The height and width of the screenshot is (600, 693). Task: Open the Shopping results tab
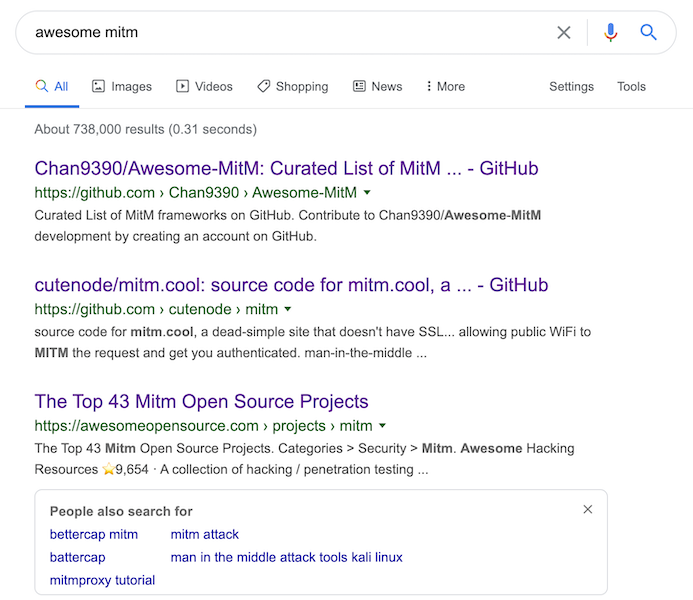tap(292, 87)
